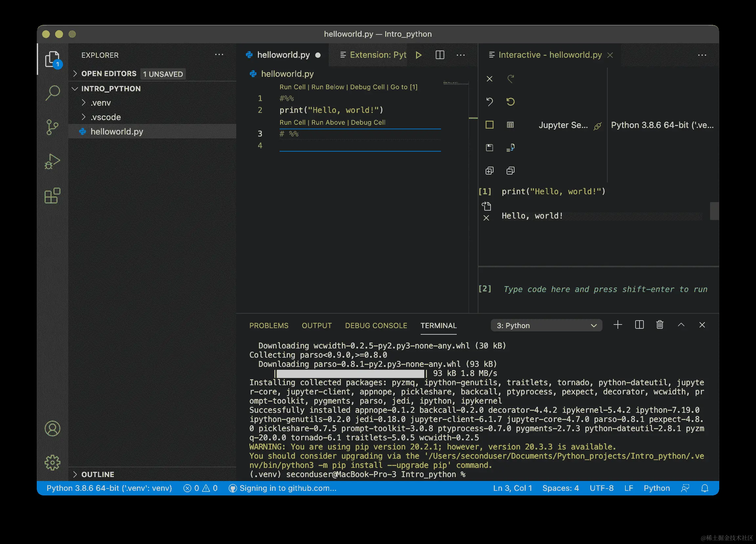Click the restart kernel icon in Interactive window

coord(510,102)
